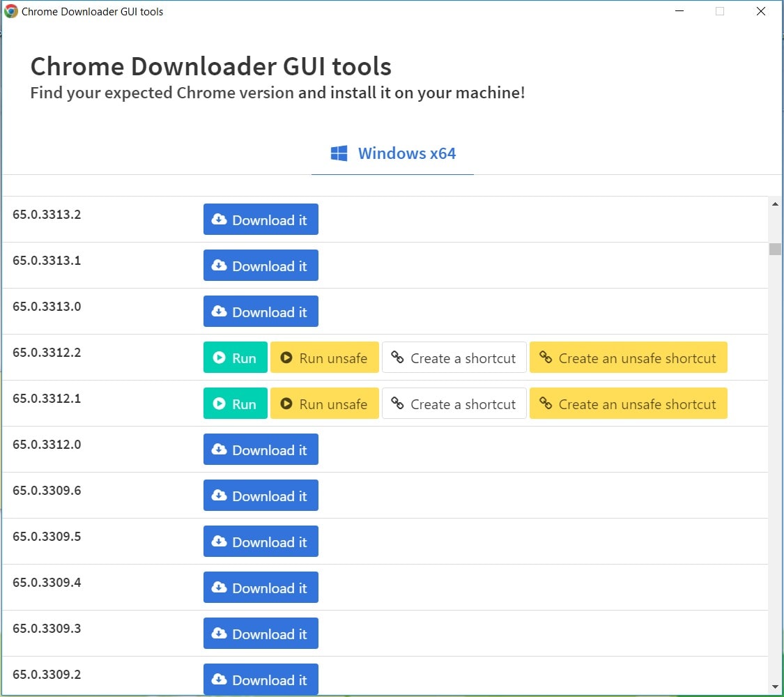Download Chrome version 65.0.3309.6

click(x=261, y=495)
